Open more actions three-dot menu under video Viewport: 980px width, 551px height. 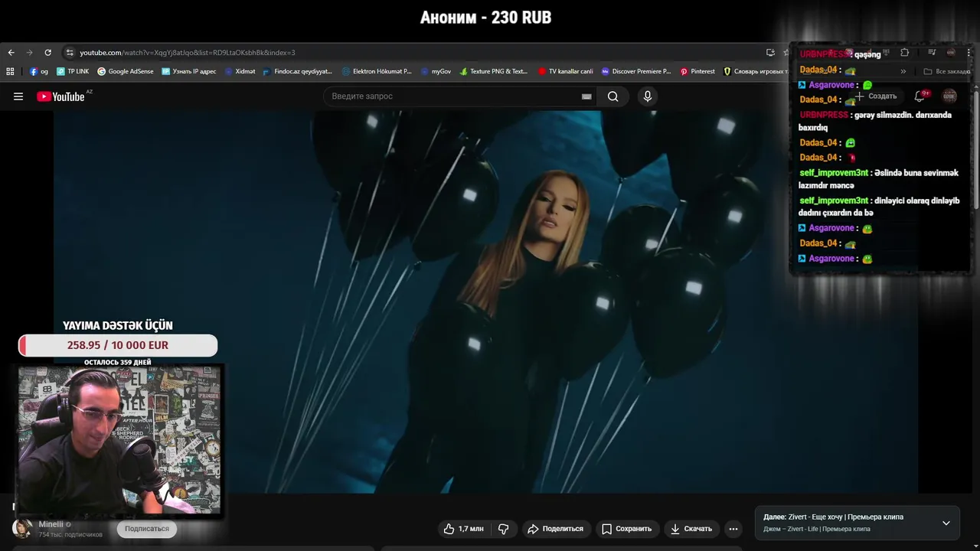[x=733, y=529]
